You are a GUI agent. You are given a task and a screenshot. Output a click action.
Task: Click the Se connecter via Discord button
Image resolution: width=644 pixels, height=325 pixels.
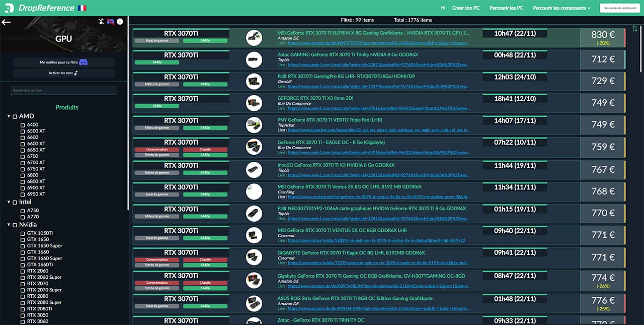[619, 8]
